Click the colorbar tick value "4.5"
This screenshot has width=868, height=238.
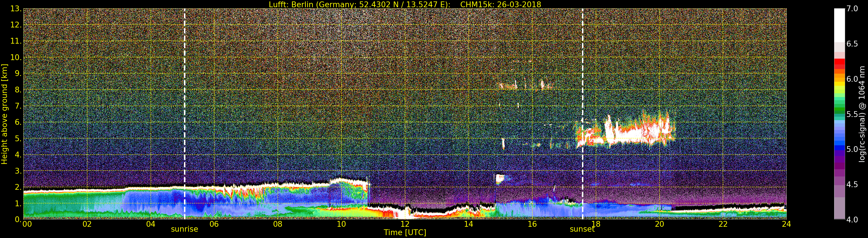pyautogui.click(x=852, y=184)
